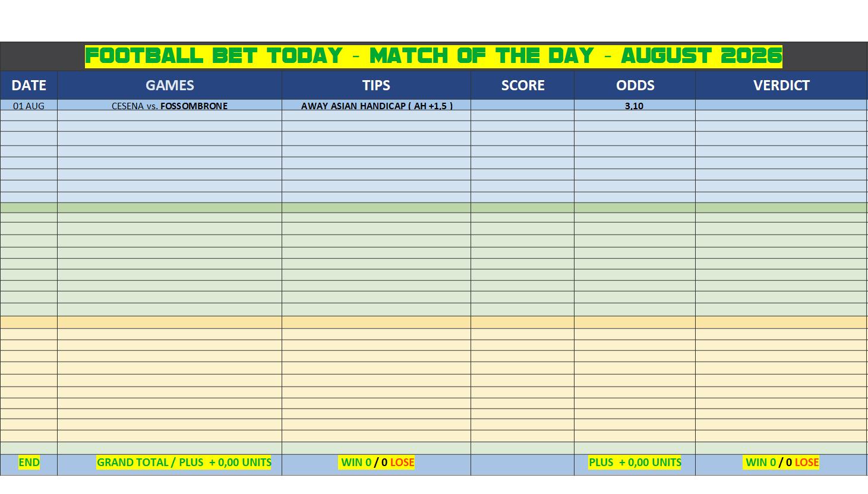Select the 01 AUG date cell

click(x=29, y=105)
